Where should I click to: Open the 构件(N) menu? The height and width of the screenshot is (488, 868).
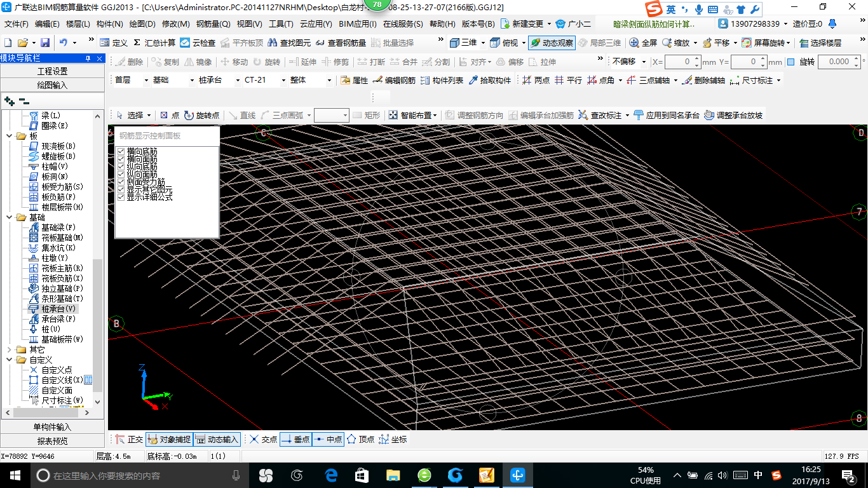pyautogui.click(x=110, y=24)
